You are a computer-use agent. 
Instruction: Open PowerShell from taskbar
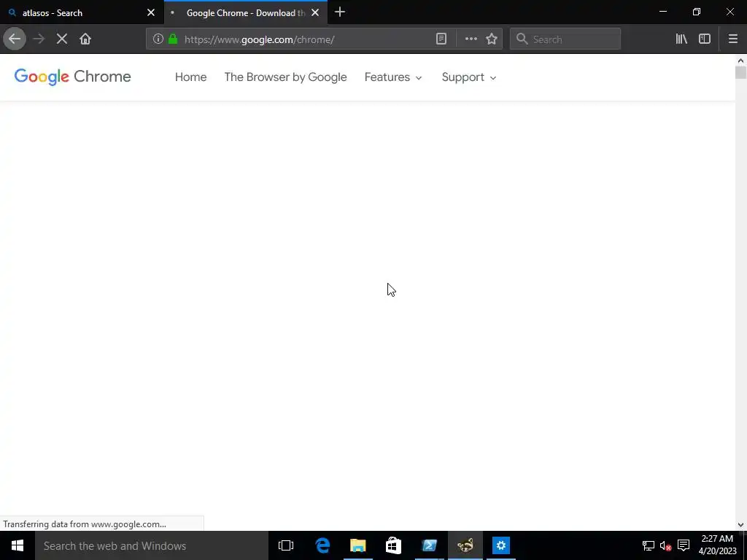pos(429,545)
